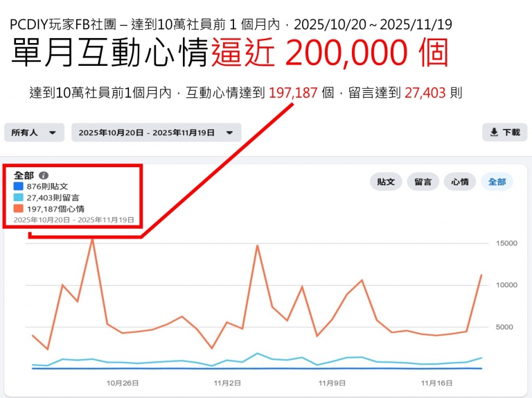Switch to the 貼文 chart tab
Viewport: 532px width, 398px height.
pyautogui.click(x=386, y=182)
